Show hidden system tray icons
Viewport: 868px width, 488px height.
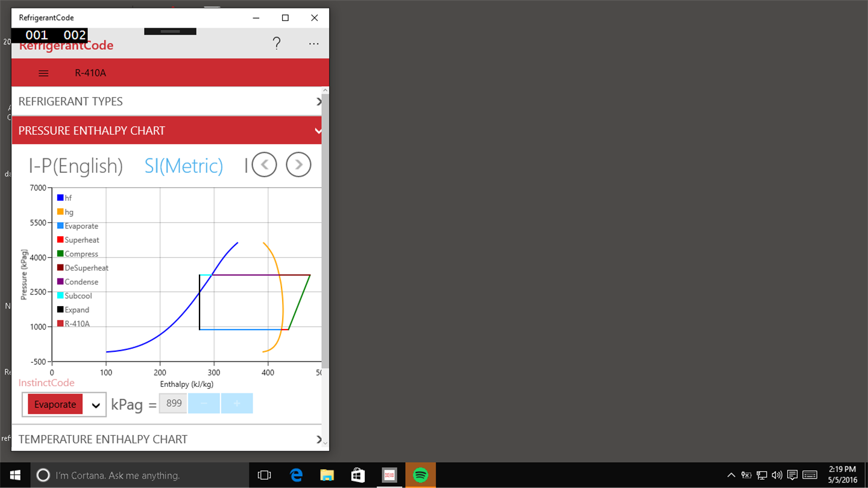pos(731,475)
